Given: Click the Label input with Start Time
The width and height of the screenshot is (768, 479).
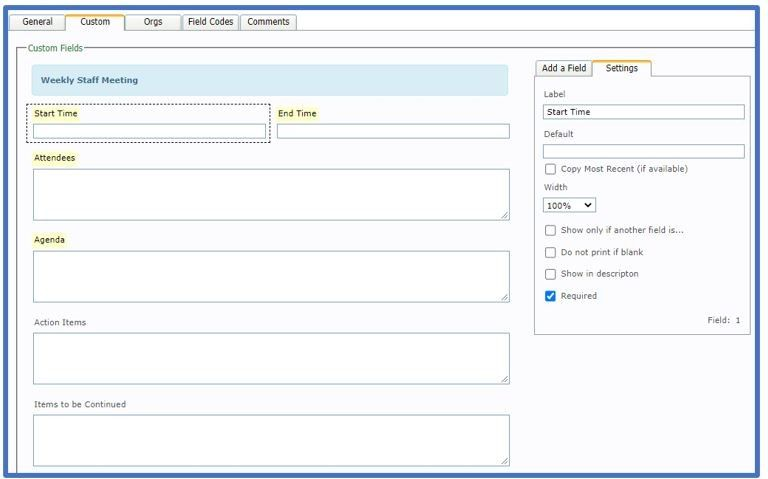Looking at the screenshot, I should click(x=644, y=112).
